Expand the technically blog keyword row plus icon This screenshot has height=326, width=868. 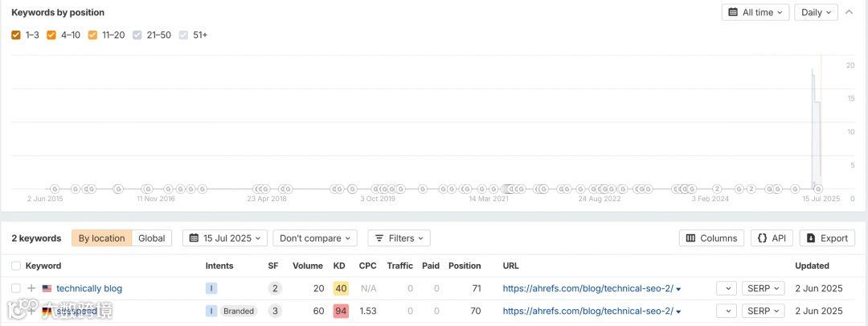coord(31,288)
